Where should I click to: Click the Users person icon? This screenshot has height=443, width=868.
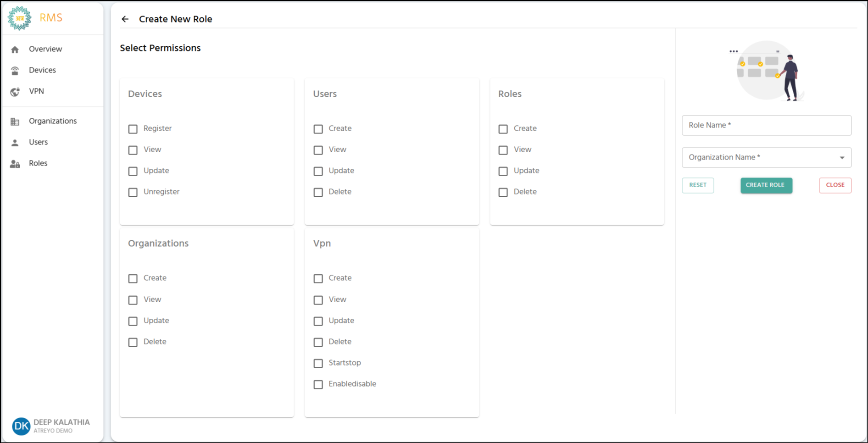click(15, 143)
